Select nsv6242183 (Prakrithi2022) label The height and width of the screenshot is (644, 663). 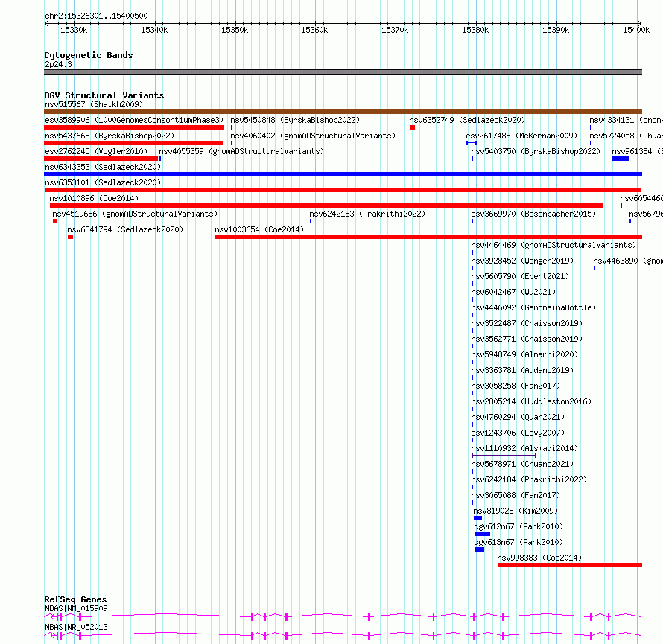tap(367, 214)
